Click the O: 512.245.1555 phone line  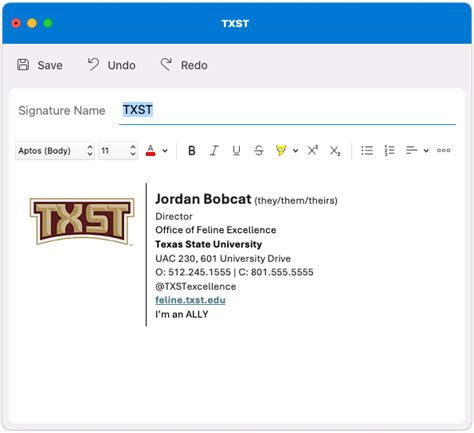[234, 272]
